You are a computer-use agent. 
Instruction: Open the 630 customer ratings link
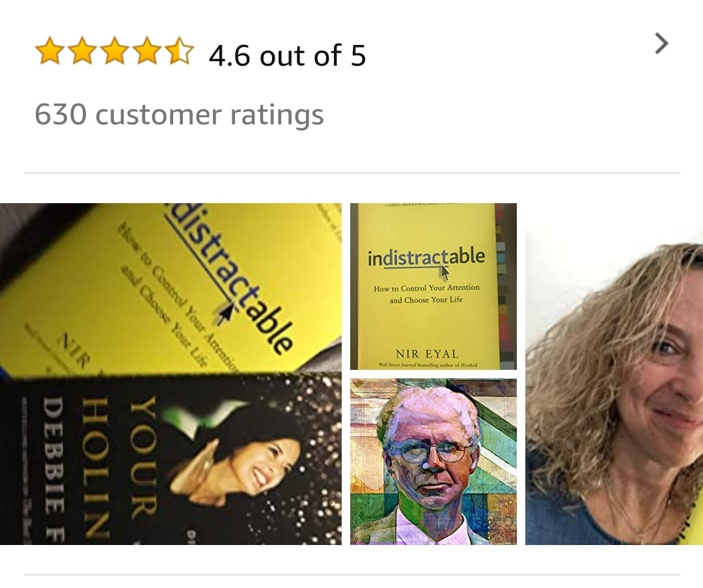tap(179, 115)
